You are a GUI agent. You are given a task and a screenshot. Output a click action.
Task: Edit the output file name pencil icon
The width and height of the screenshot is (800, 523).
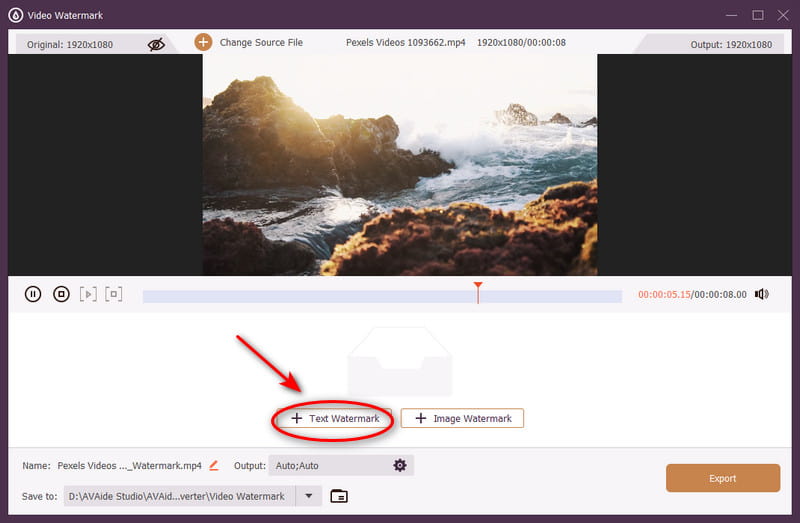tap(214, 466)
